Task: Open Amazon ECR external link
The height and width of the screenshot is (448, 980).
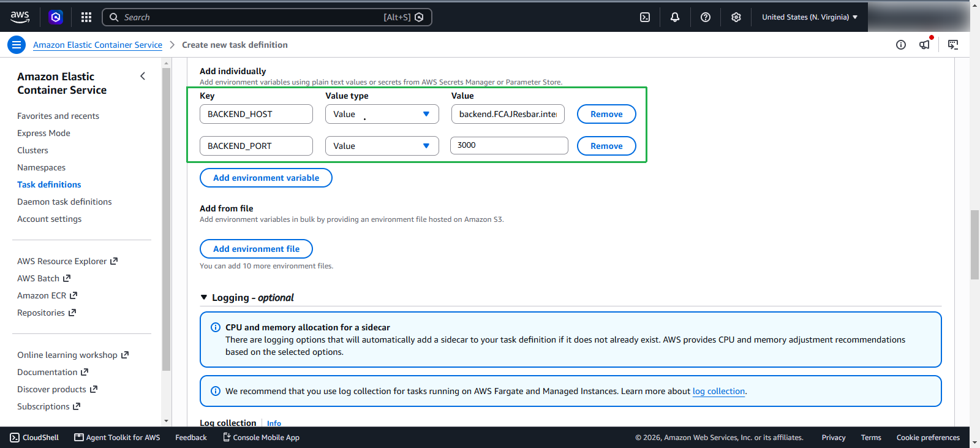Action: pos(47,295)
